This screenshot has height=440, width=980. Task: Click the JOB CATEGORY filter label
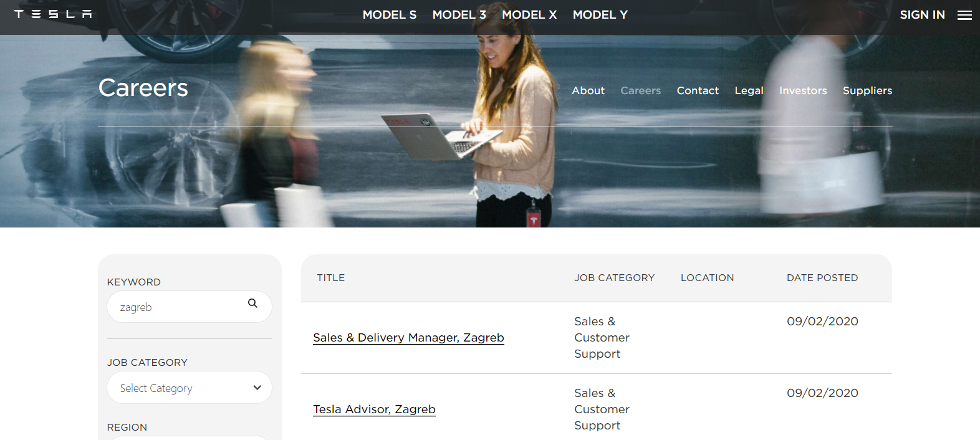coord(147,363)
